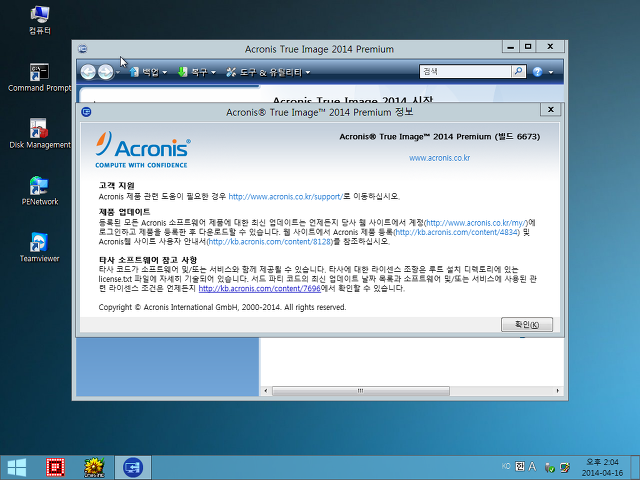Click the Acronis logo in dialog

click(142, 149)
